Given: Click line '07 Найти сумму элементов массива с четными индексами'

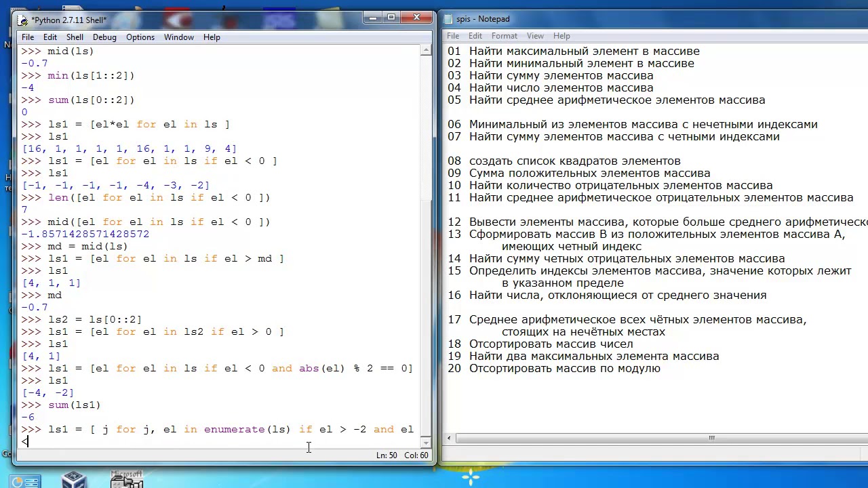Looking at the screenshot, I should 613,136.
